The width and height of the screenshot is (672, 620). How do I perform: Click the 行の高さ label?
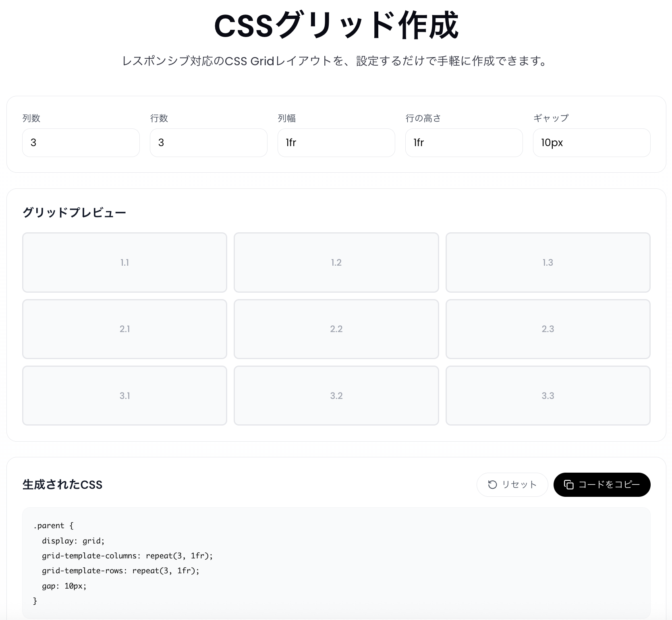423,118
